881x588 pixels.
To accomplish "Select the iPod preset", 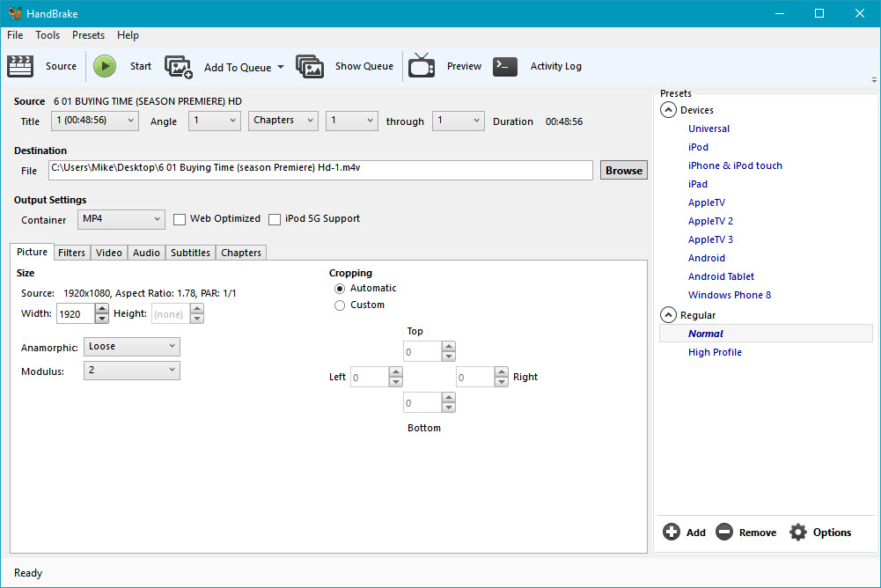I will tap(698, 147).
